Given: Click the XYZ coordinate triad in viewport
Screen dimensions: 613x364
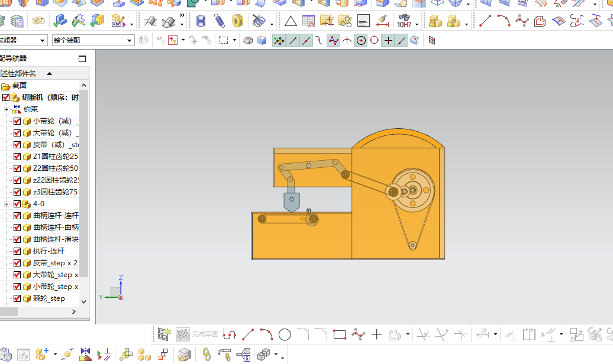Looking at the screenshot, I should click(x=112, y=290).
